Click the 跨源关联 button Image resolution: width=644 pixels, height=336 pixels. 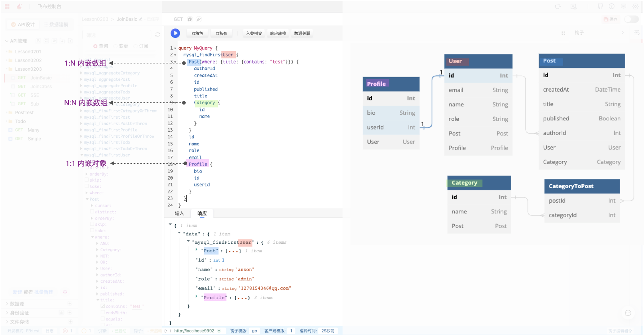[x=302, y=34]
